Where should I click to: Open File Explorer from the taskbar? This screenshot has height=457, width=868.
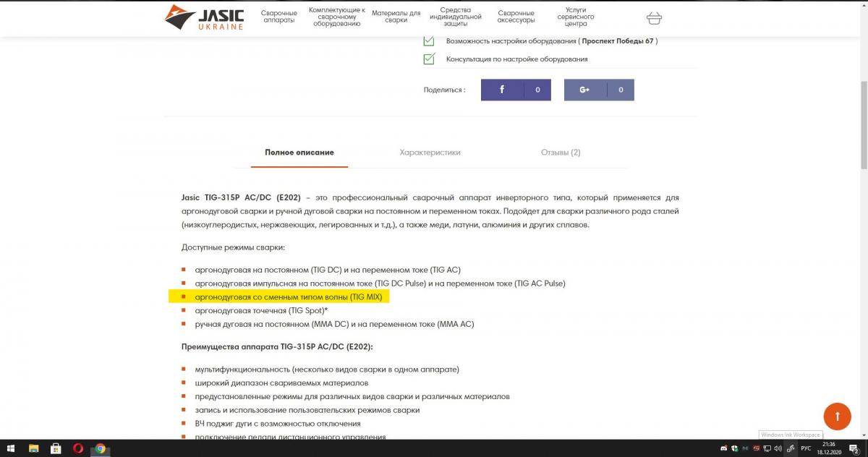pyautogui.click(x=34, y=449)
